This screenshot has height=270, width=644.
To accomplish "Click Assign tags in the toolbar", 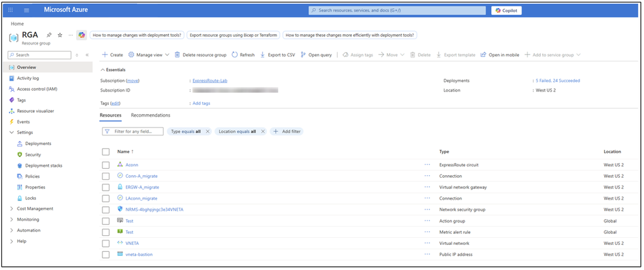I will (357, 55).
